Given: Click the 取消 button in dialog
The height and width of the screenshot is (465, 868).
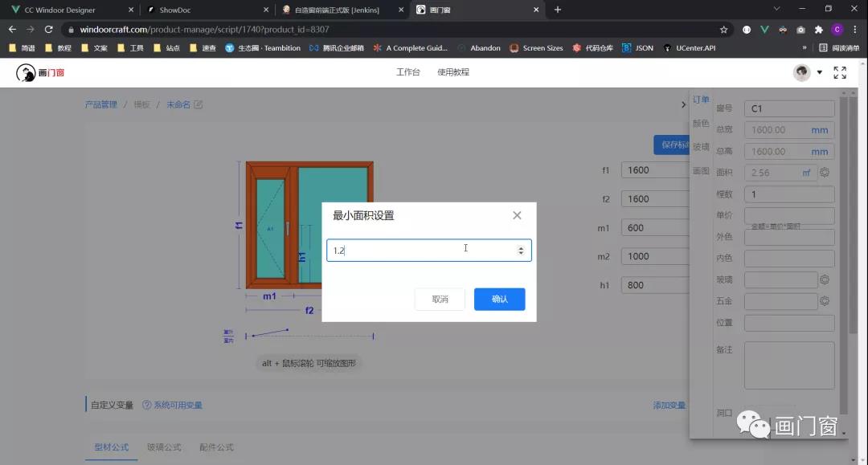Looking at the screenshot, I should coord(440,300).
